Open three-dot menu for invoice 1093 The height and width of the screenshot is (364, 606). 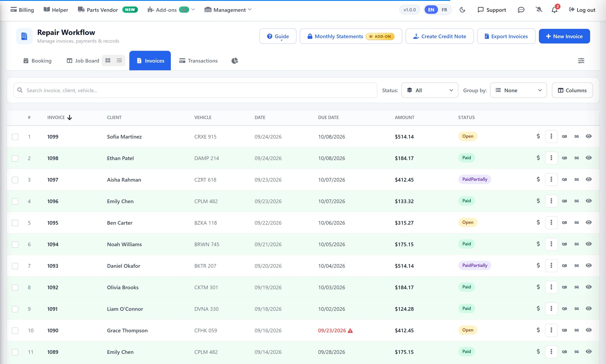[x=551, y=266]
